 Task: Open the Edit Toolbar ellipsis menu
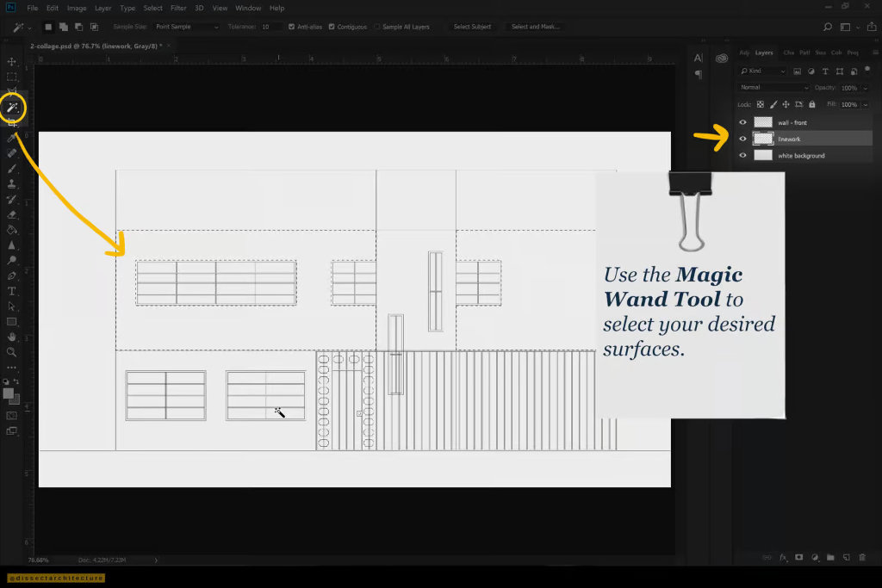click(x=11, y=367)
